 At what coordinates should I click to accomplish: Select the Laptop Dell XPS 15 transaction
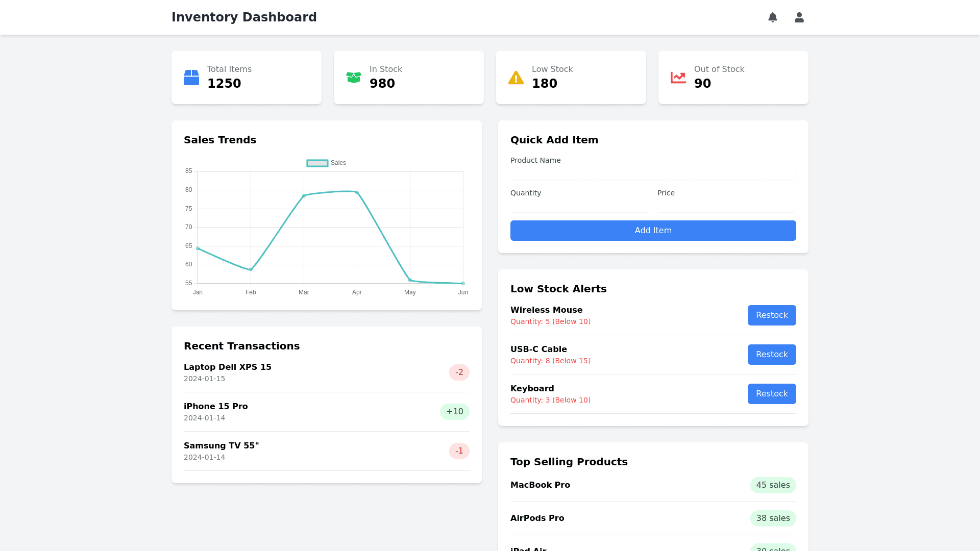228,367
